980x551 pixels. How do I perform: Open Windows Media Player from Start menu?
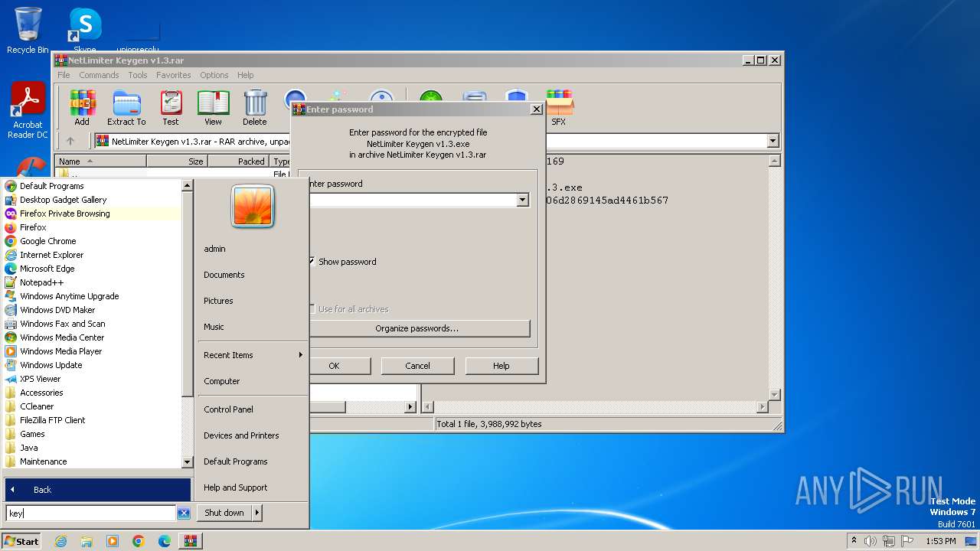pyautogui.click(x=93, y=351)
